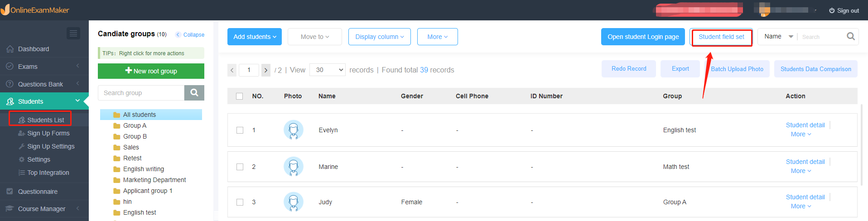
Task: Expand More actions in Judy's row
Action: click(x=801, y=206)
